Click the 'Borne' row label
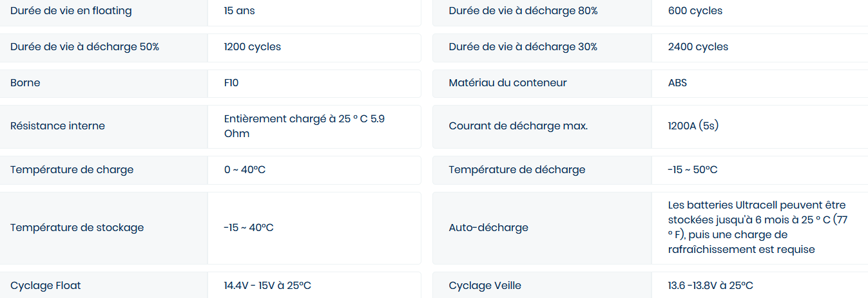 pos(25,83)
